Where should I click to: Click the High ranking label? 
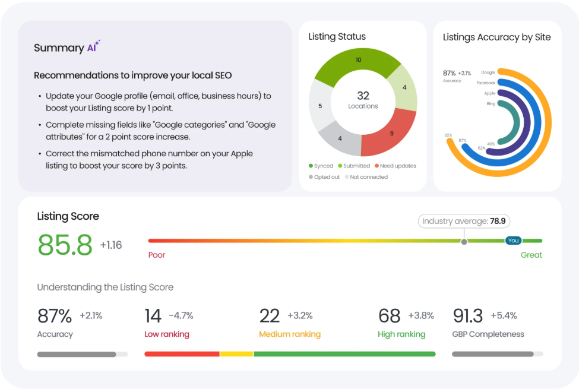(401, 334)
